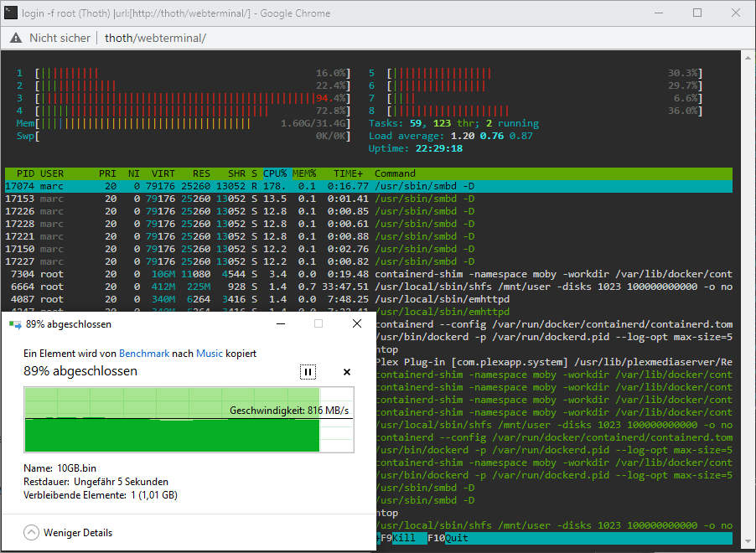Screen dimensions: 756x553
Task: Click the Tasks count line
Action: pos(453,123)
